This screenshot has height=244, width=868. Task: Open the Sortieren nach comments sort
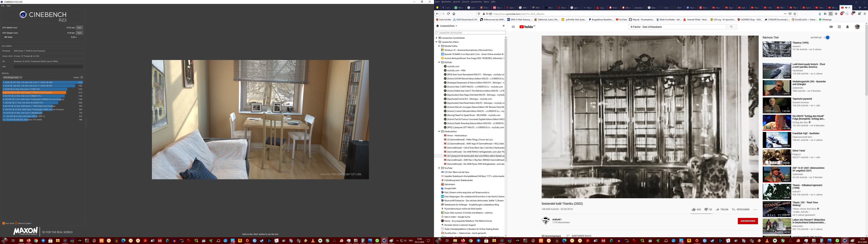coord(579,236)
